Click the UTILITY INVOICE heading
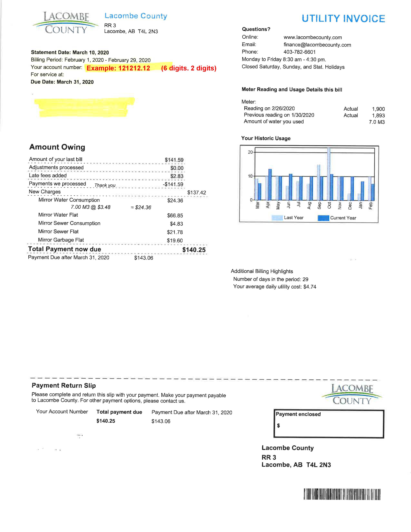The image size is (411, 532). click(343, 19)
